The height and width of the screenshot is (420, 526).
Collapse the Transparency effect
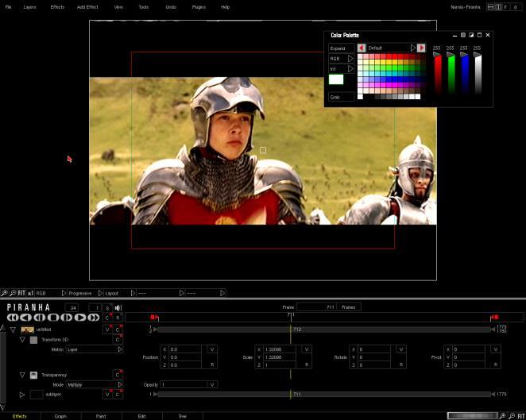pos(22,375)
